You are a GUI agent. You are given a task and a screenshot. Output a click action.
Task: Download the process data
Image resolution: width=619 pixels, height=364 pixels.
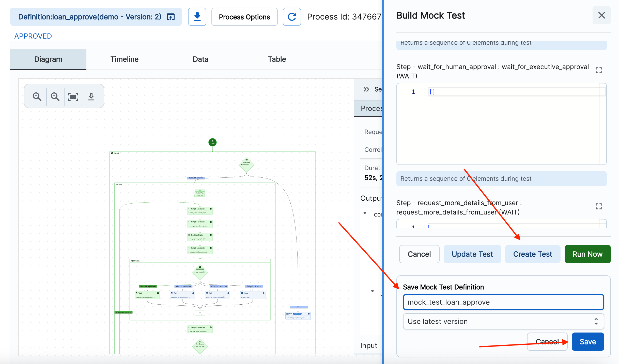[x=197, y=16]
